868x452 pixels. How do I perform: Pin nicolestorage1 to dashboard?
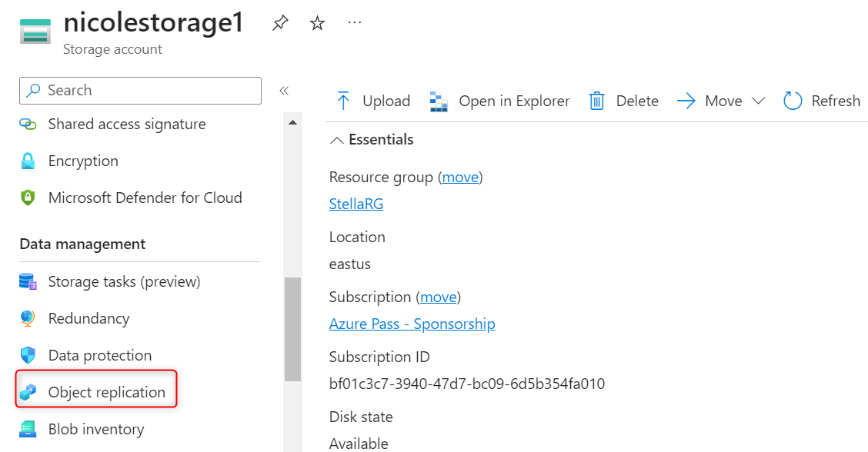[x=280, y=24]
